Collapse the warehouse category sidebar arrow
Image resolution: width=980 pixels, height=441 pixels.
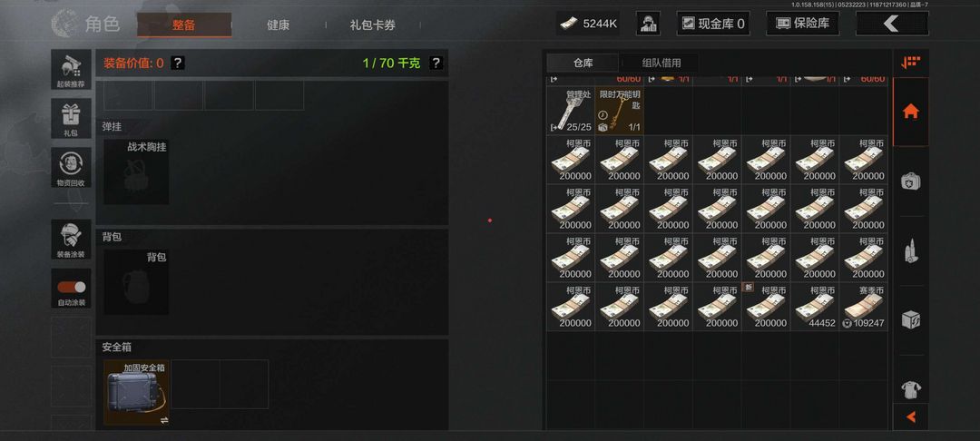911,416
